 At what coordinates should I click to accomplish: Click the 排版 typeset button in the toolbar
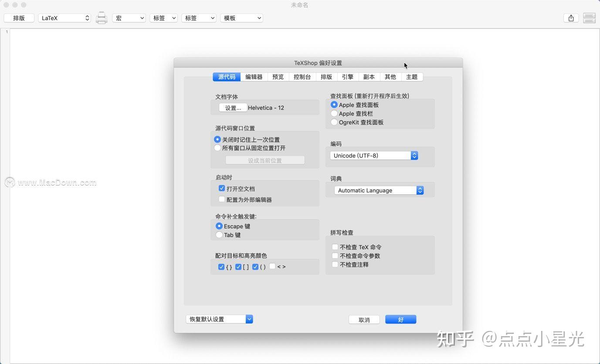[x=19, y=18]
